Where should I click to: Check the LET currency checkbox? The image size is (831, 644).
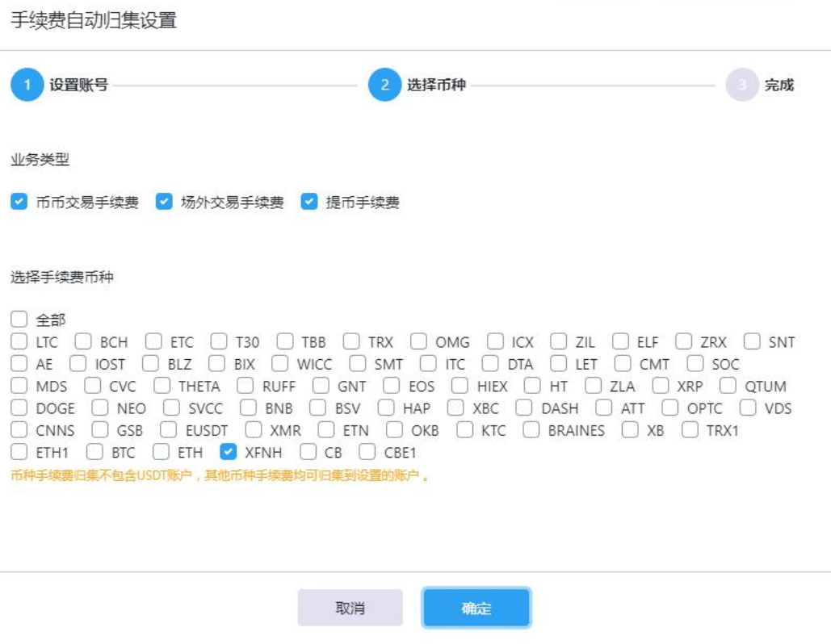pyautogui.click(x=559, y=364)
